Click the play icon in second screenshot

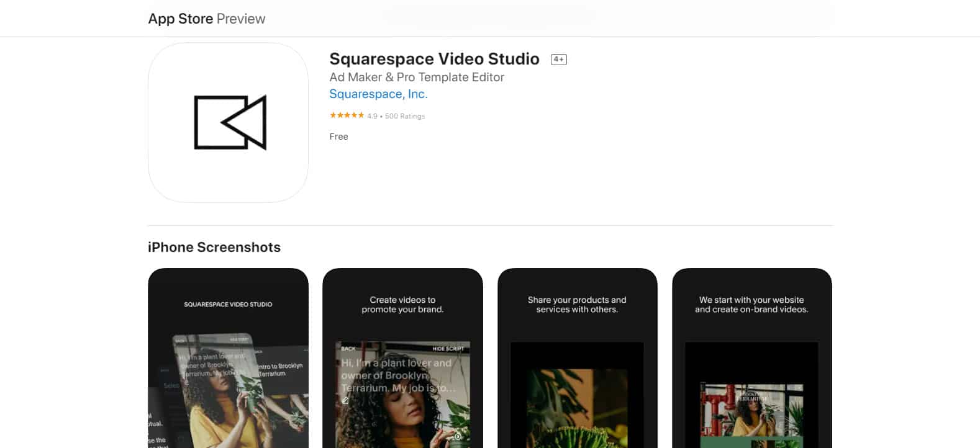[458, 436]
